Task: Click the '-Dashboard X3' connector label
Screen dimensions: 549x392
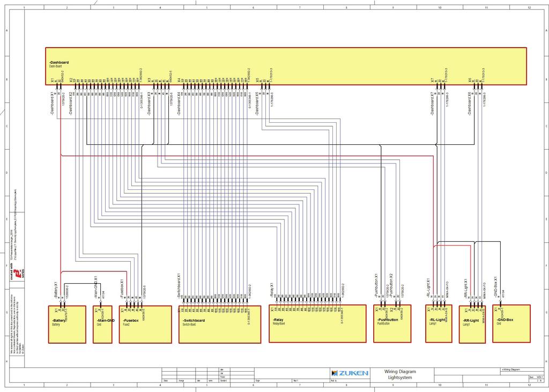Action: (x=149, y=103)
